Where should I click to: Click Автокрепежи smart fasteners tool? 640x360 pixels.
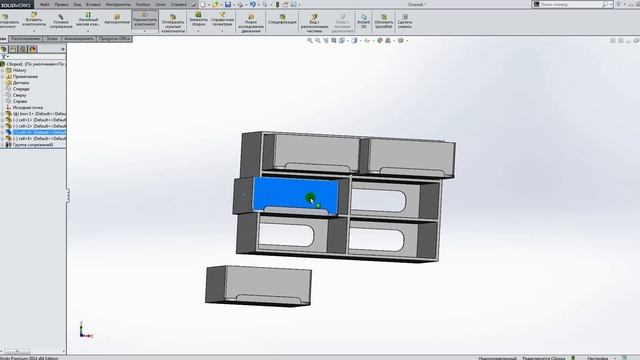pos(117,20)
